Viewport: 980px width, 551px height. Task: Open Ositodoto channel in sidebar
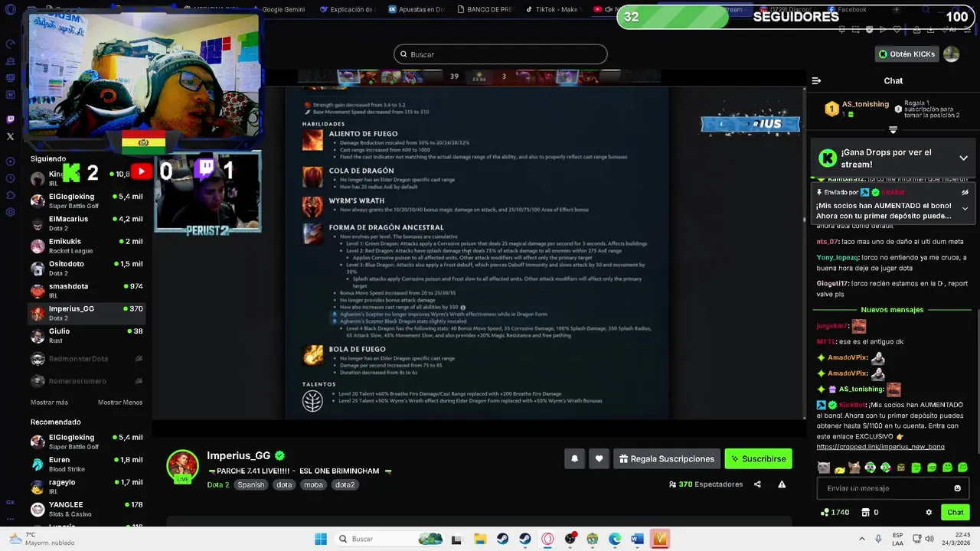(x=87, y=268)
